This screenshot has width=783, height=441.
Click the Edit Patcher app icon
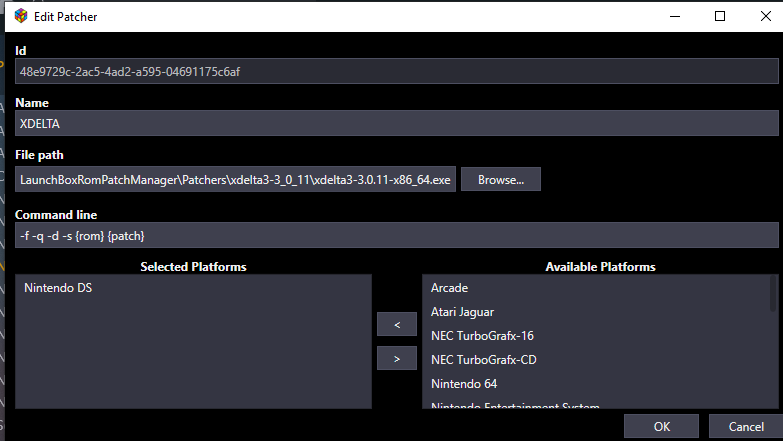coord(21,16)
